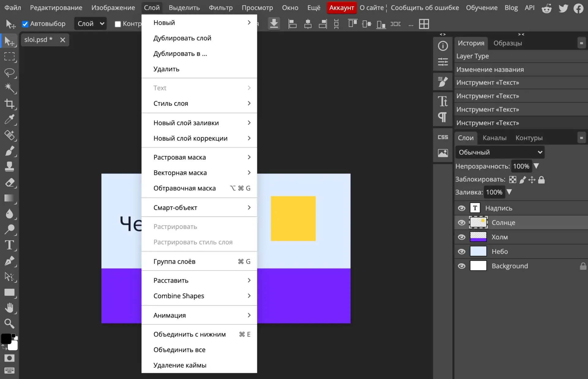The image size is (588, 379).
Task: Select the Clone Stamp tool
Action: 9,167
